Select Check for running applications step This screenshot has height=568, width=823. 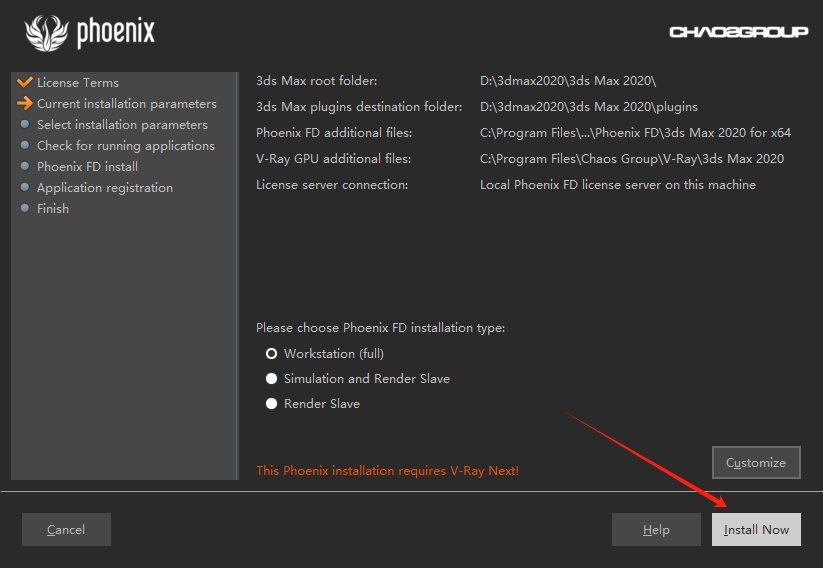[x=125, y=145]
